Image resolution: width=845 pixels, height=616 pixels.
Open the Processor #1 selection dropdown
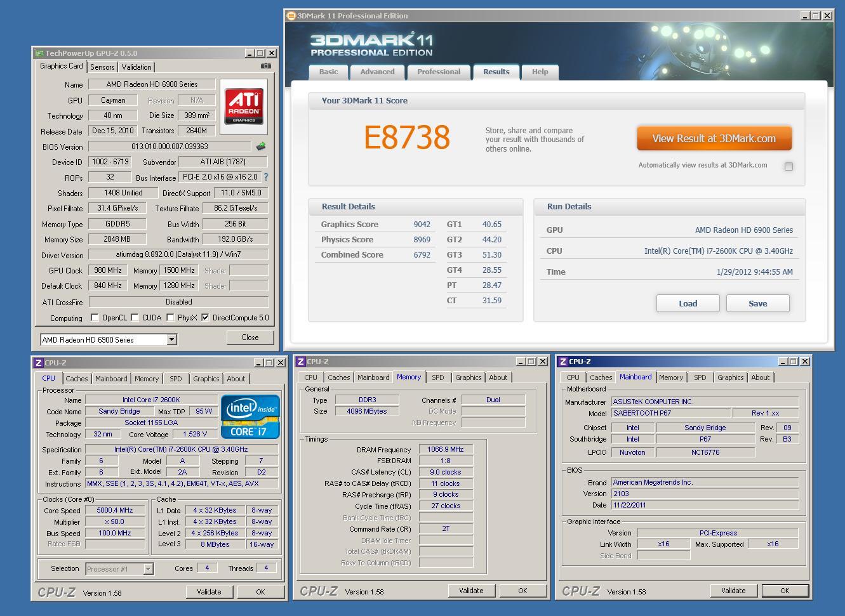pyautogui.click(x=148, y=569)
